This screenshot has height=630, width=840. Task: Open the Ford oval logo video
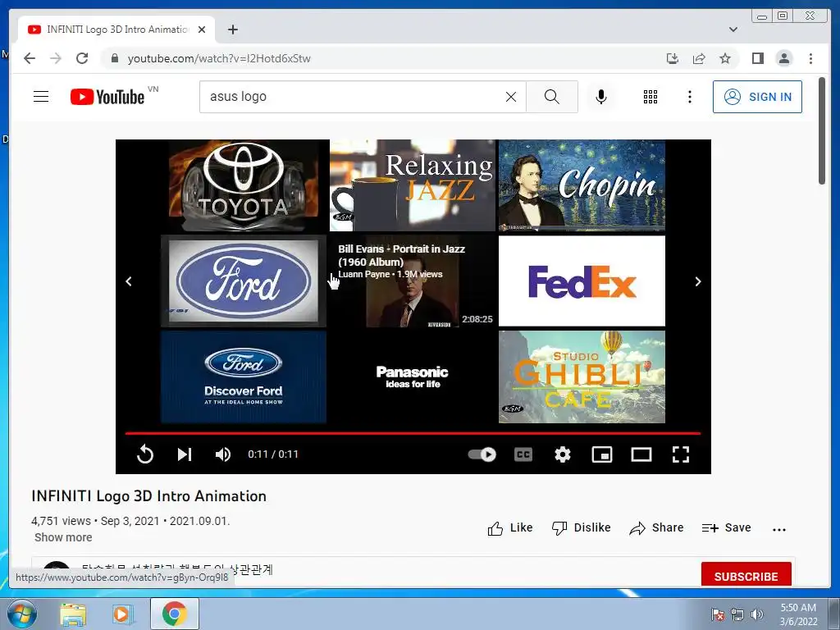tap(244, 281)
